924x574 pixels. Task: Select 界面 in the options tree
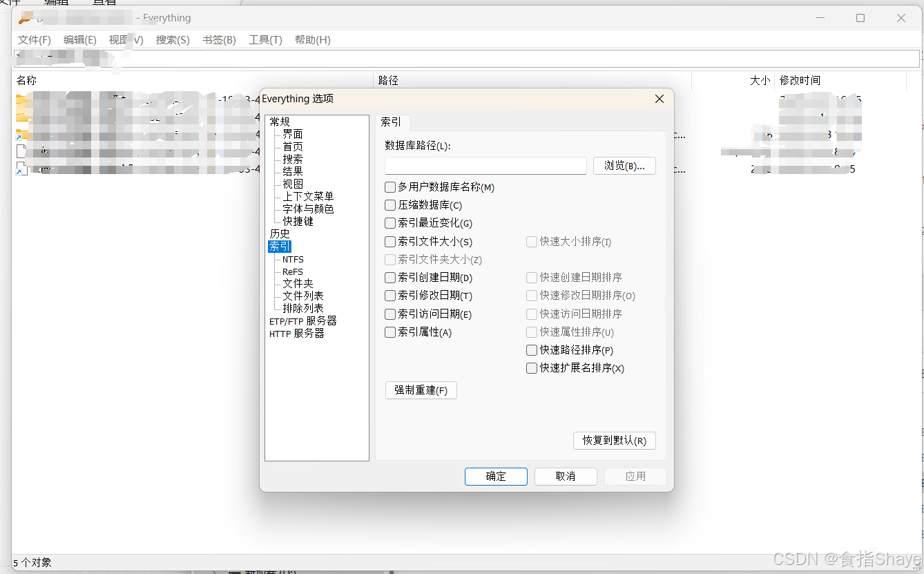(x=293, y=134)
